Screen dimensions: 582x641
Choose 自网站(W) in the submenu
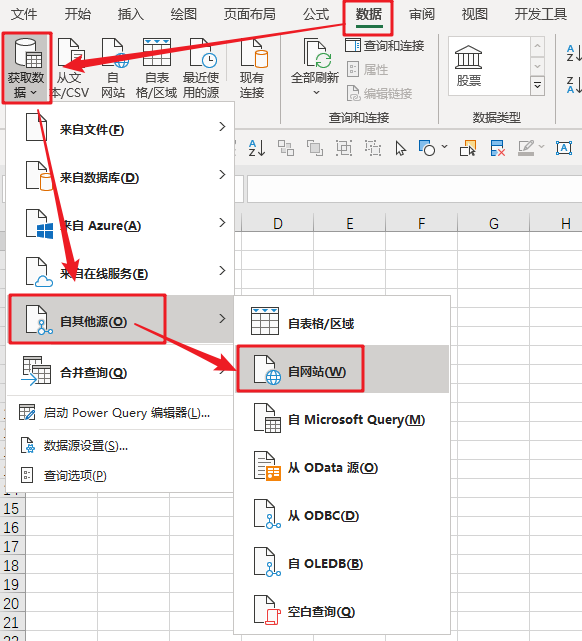pyautogui.click(x=342, y=369)
